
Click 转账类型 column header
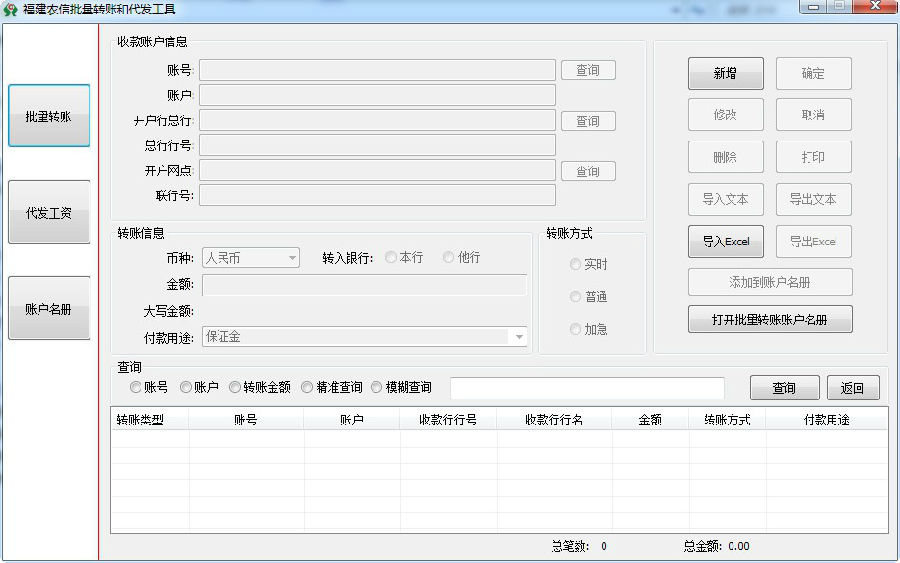point(150,420)
